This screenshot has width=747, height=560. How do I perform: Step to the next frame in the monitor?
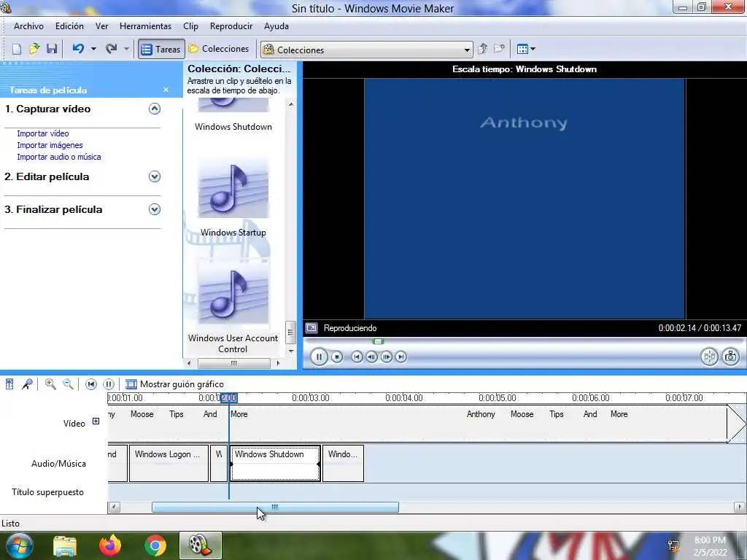(387, 357)
